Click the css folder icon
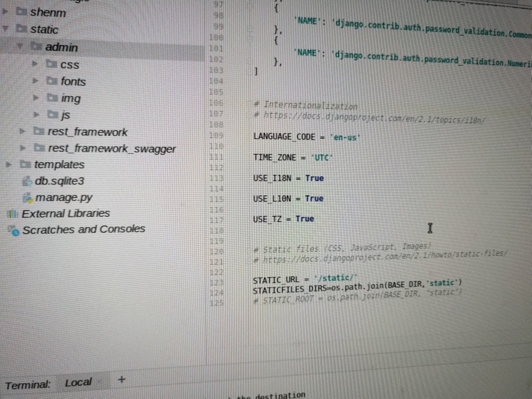 coord(52,63)
